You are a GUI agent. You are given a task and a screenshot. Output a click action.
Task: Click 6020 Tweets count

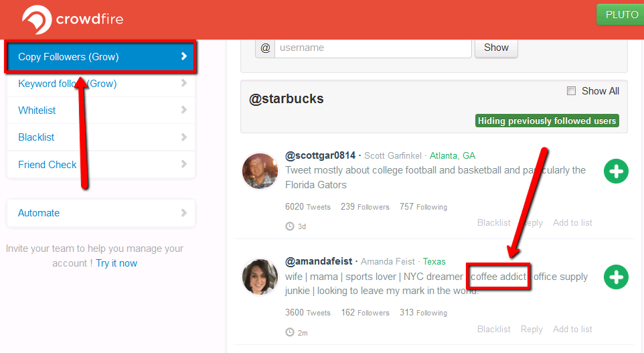tap(308, 207)
